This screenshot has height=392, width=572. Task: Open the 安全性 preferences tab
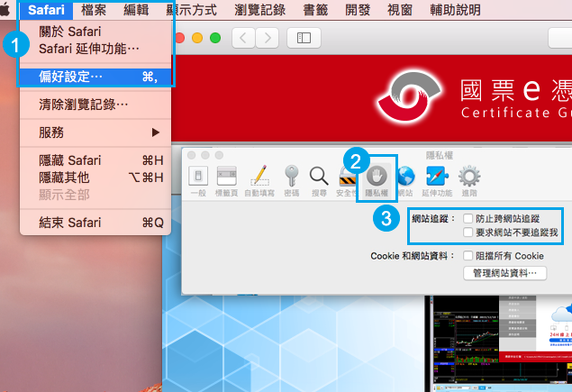click(x=346, y=181)
